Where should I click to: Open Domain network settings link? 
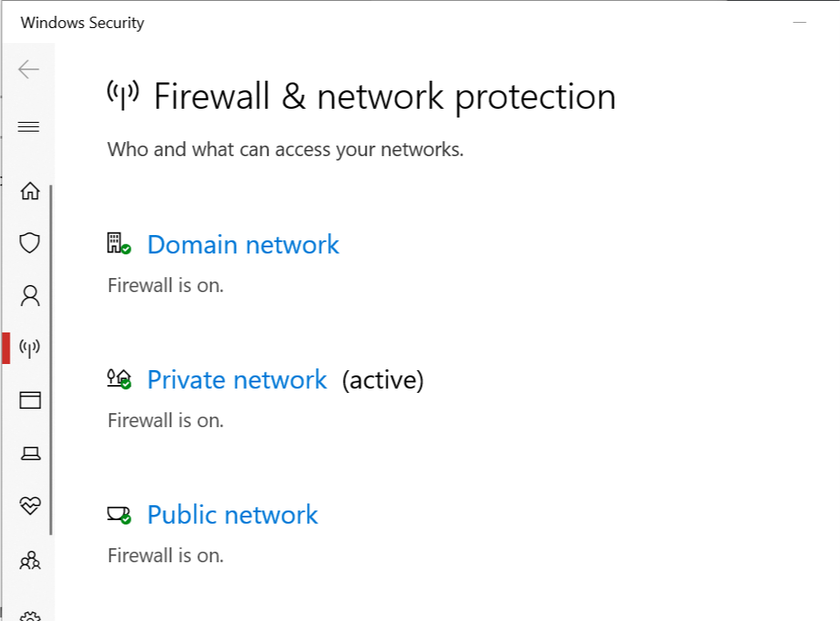pos(243,245)
